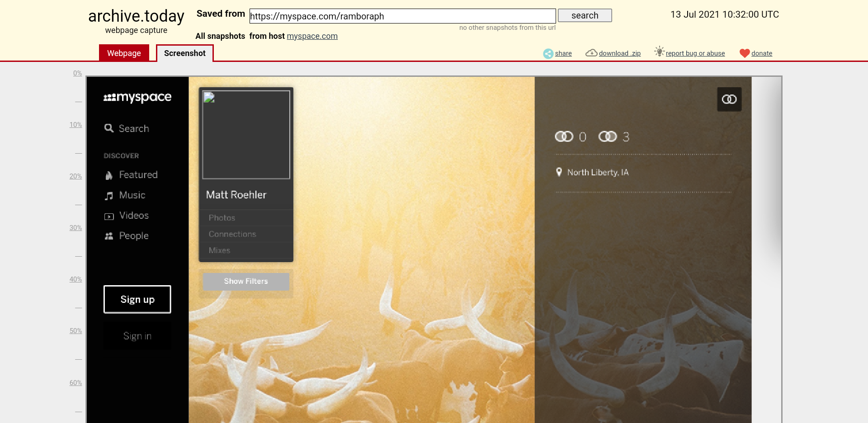Select the Music note icon
The width and height of the screenshot is (868, 423).
pyautogui.click(x=109, y=196)
